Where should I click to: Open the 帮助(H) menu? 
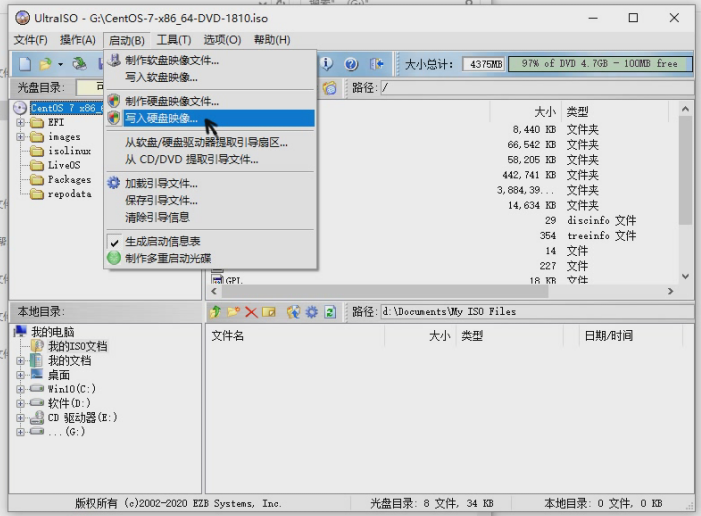272,40
